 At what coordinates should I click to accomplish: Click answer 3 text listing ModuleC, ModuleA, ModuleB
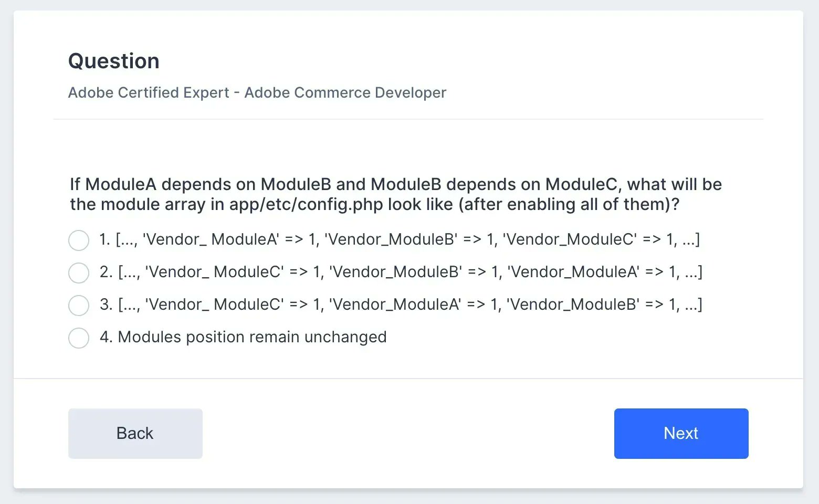pyautogui.click(x=401, y=304)
